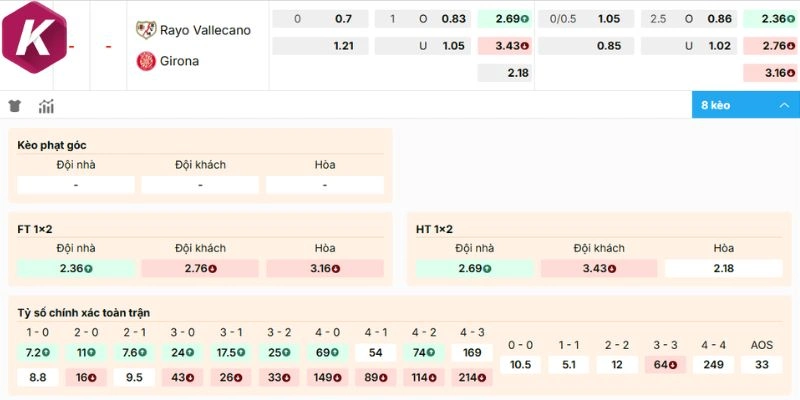Select top-row 3.16 draw odds
The width and height of the screenshot is (800, 400).
pos(770,73)
